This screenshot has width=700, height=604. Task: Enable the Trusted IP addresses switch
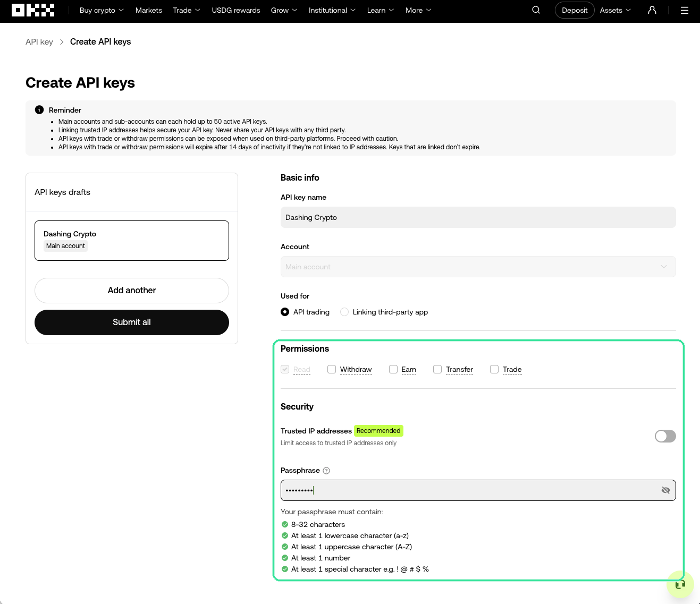pyautogui.click(x=665, y=436)
